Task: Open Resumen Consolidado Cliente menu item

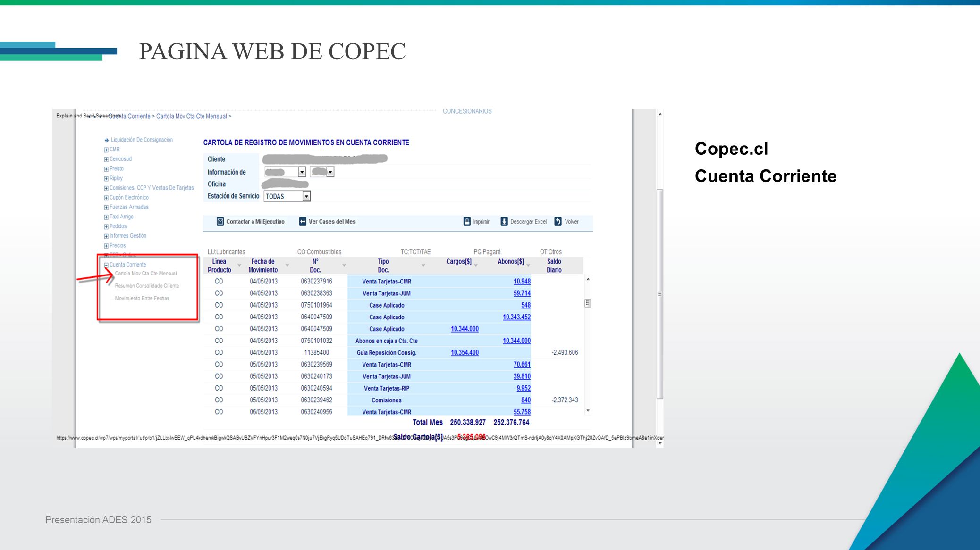Action: 147,286
